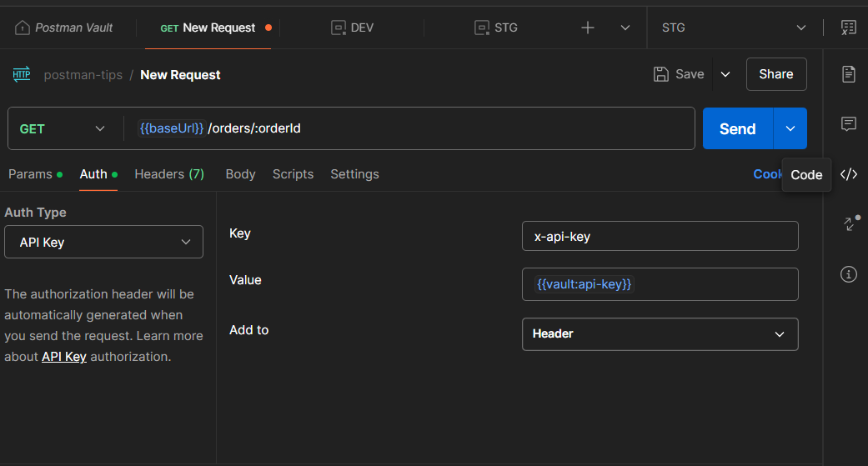Viewport: 868px width, 466px height.
Task: Open the DEV environment tab
Action: (x=352, y=28)
